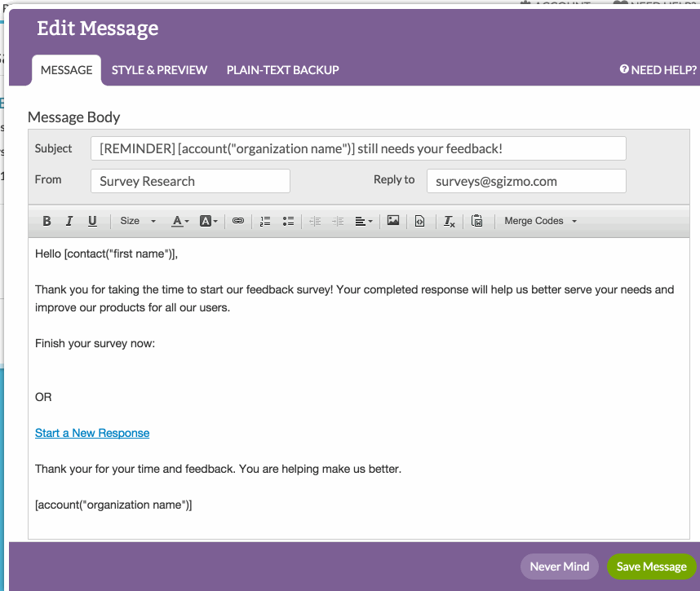Open the font Size dropdown

coord(135,220)
